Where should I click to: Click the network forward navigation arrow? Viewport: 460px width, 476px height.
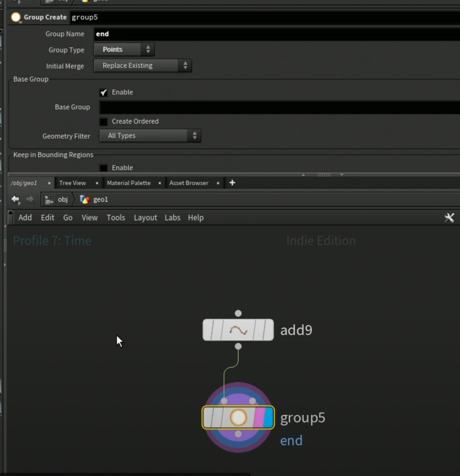[30, 199]
